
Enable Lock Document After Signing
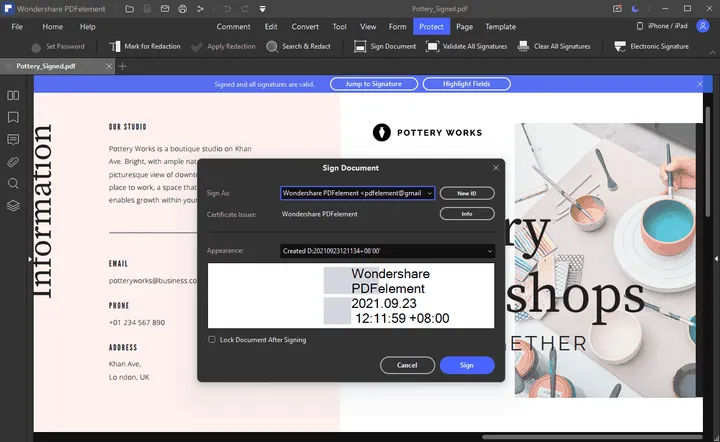pyautogui.click(x=212, y=340)
